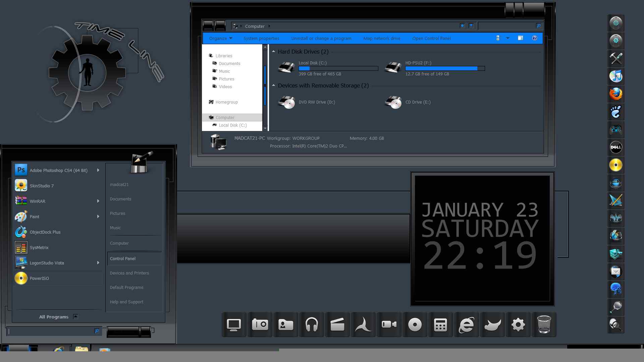Launch Internet Explorer from bottom dock
The width and height of the screenshot is (644, 362).
point(467,324)
